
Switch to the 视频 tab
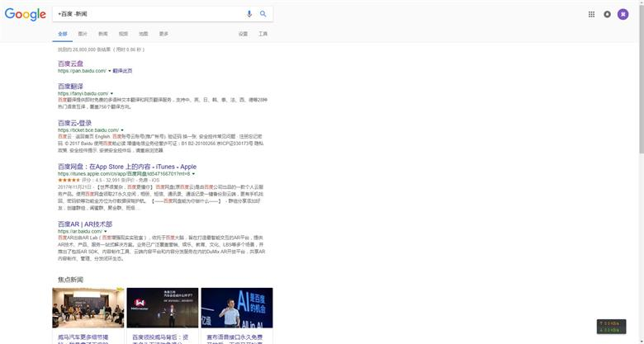123,34
